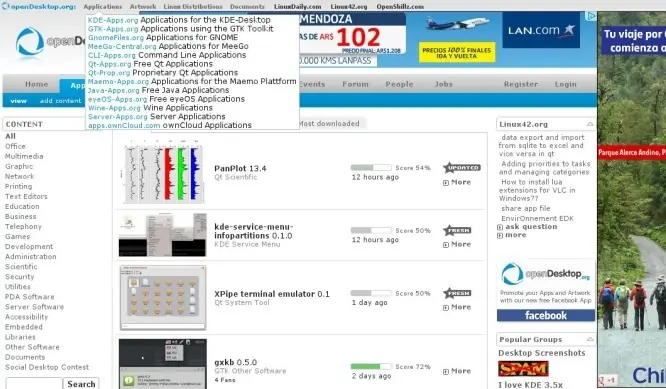Open the XPipe terminal emulator thumbnail
Image resolution: width=666 pixels, height=389 pixels.
(x=163, y=298)
